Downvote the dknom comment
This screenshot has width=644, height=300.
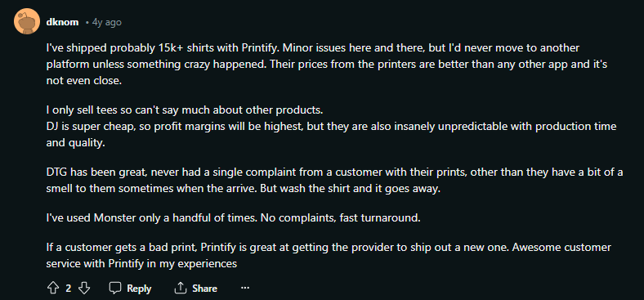point(84,288)
